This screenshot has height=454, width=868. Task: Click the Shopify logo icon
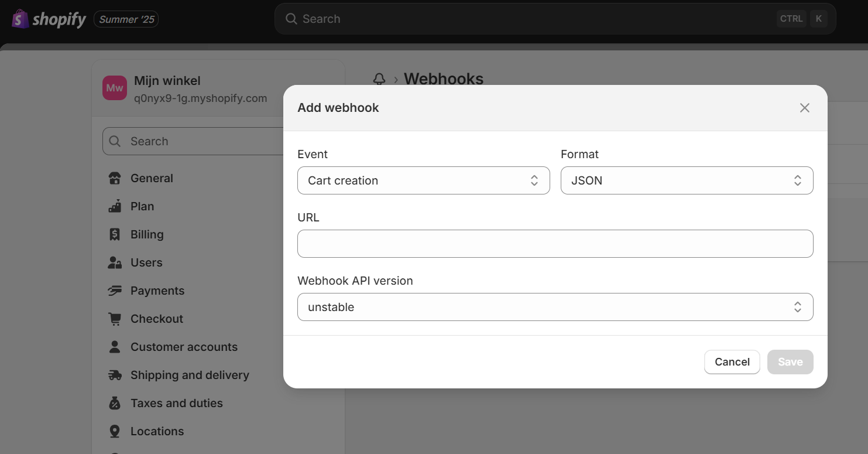pos(20,19)
